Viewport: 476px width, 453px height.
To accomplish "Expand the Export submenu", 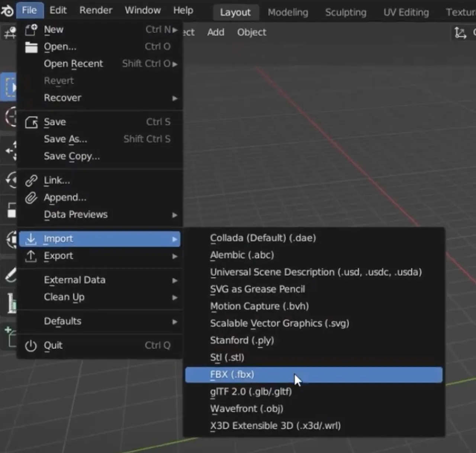I will pyautogui.click(x=58, y=256).
